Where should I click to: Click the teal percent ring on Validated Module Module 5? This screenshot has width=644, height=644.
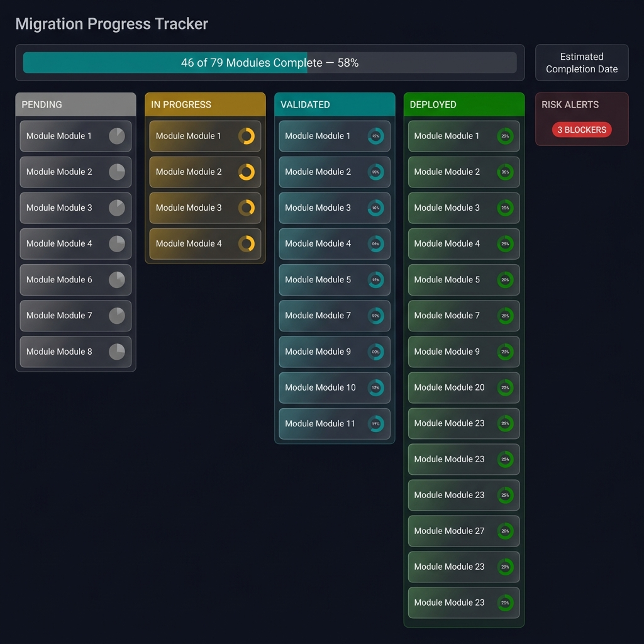(376, 280)
